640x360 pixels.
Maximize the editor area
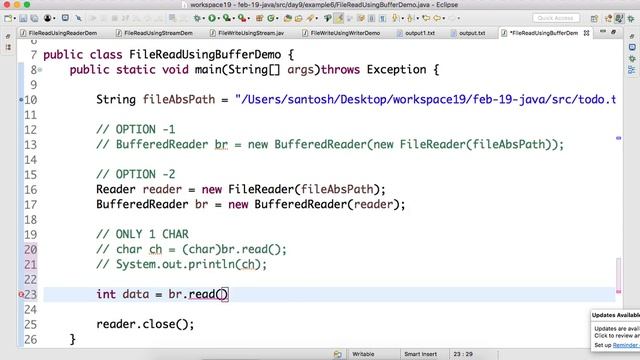tap(613, 32)
